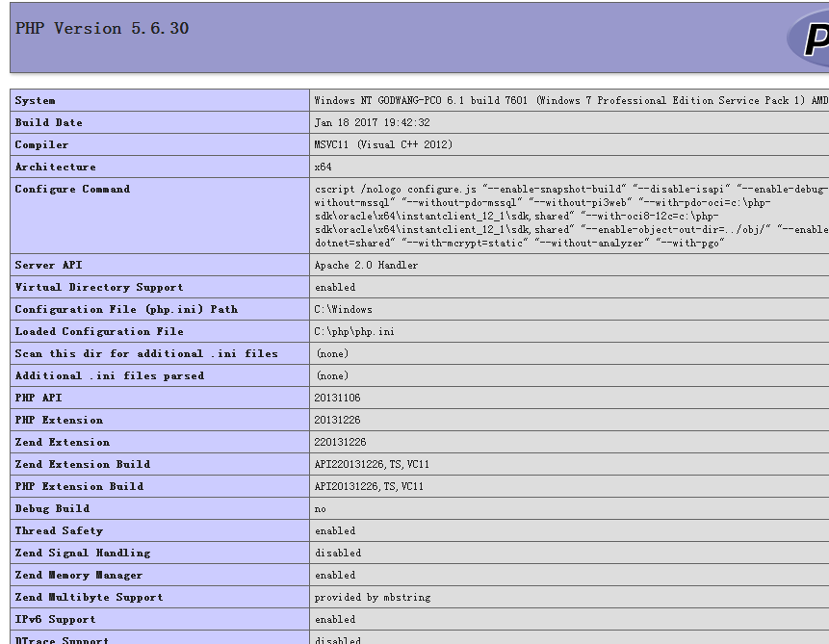This screenshot has width=829, height=644.
Task: Select the 'no' Debug Build value
Action: [x=321, y=509]
